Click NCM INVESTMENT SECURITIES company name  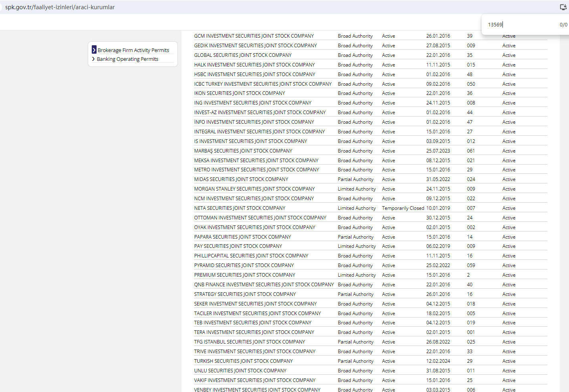[254, 199]
